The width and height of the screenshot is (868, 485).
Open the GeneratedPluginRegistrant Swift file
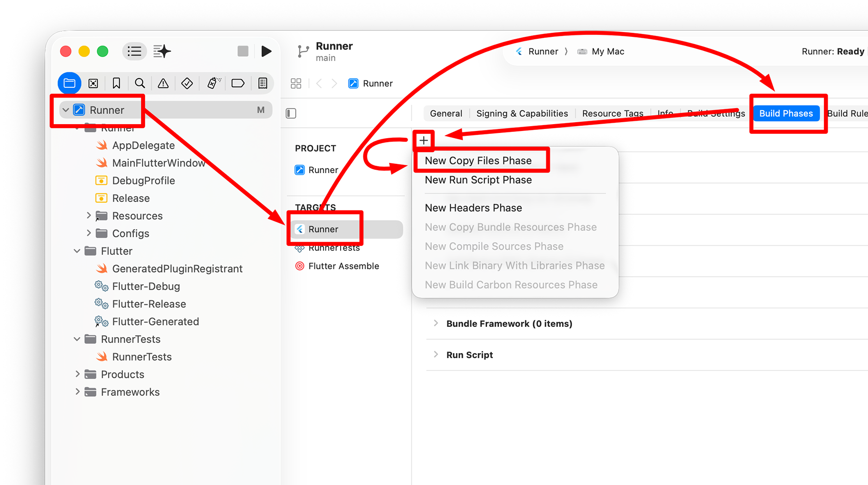tap(169, 269)
